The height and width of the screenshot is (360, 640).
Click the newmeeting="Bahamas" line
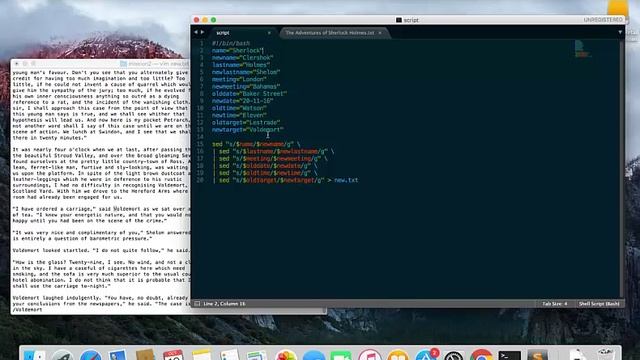tap(246, 87)
